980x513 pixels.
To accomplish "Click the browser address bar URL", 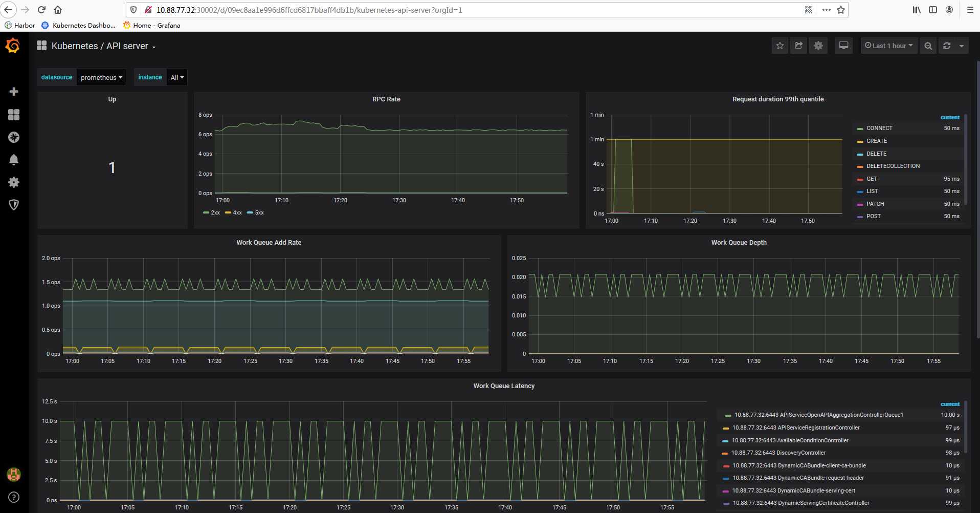I will tap(309, 10).
